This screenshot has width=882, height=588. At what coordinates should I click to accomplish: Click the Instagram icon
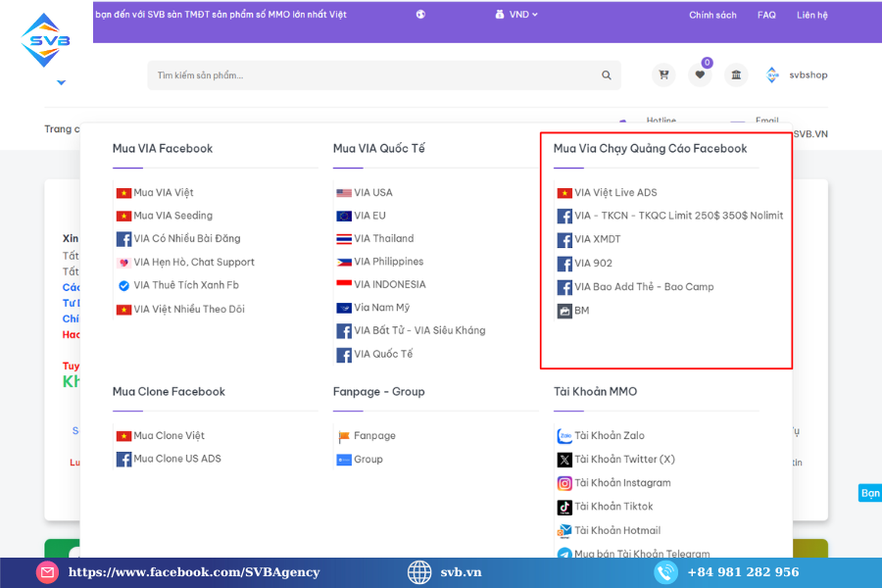click(x=564, y=483)
